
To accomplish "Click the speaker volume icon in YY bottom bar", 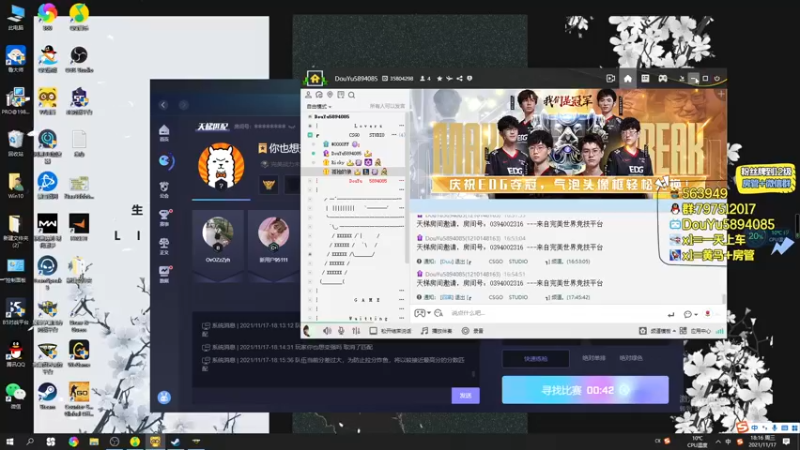I will point(327,331).
